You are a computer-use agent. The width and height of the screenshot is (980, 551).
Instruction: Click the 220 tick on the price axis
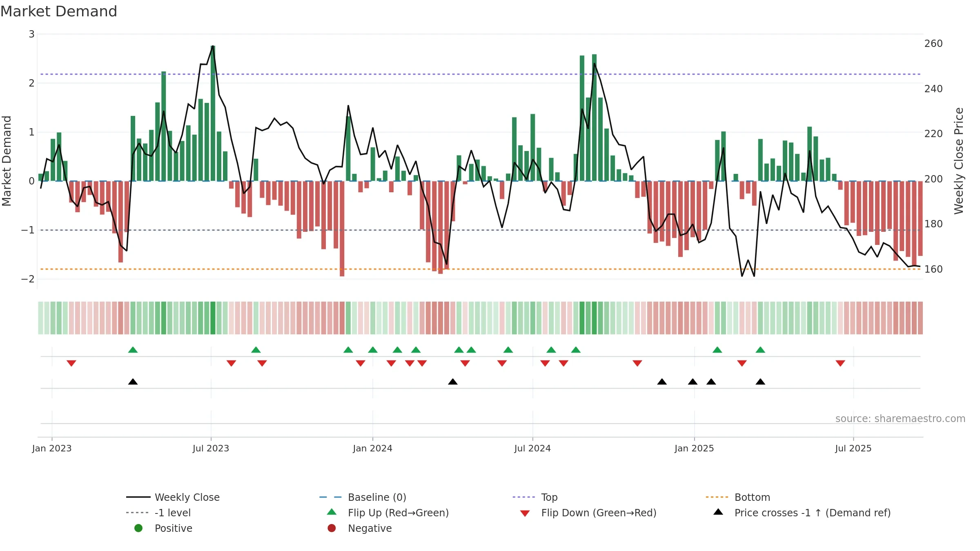[933, 134]
